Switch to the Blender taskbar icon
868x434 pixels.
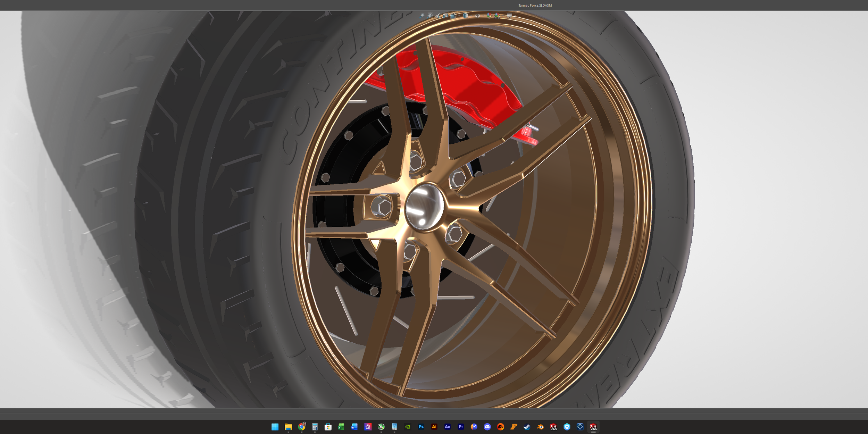click(540, 427)
